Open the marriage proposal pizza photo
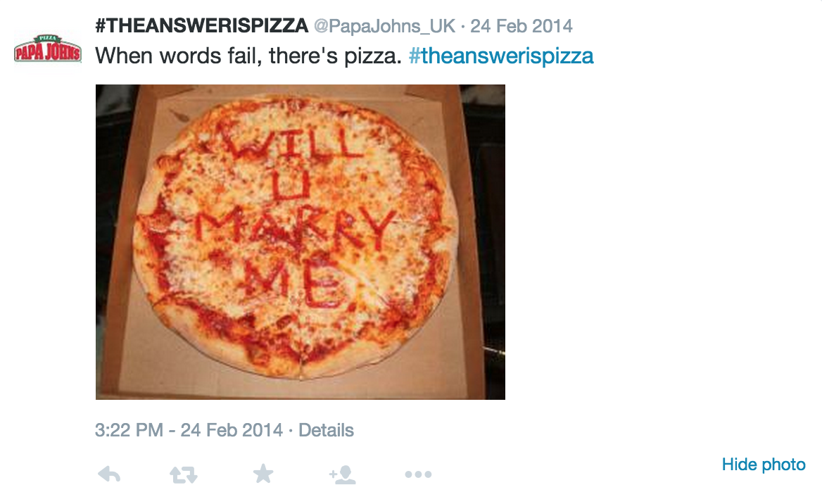822x504 pixels. pyautogui.click(x=301, y=241)
